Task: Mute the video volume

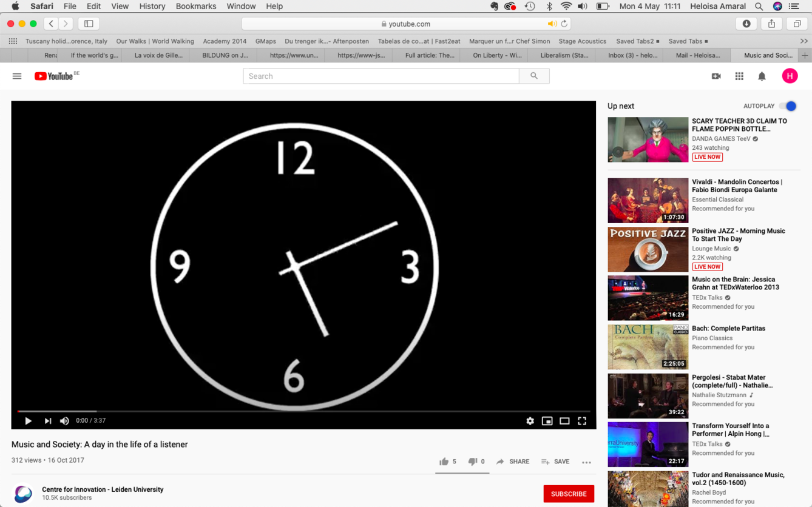Action: [x=64, y=420]
